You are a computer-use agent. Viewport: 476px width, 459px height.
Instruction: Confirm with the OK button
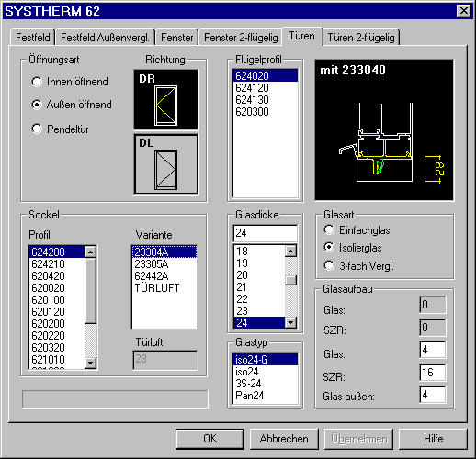tap(210, 439)
